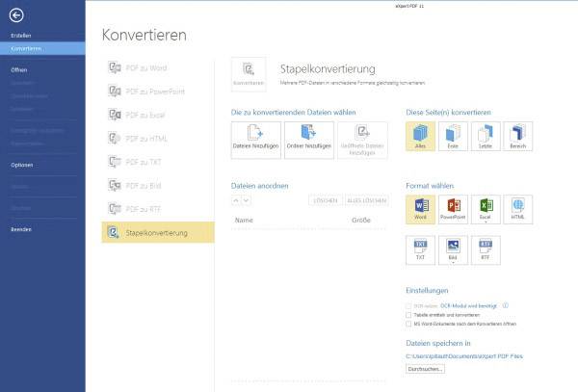
Task: Pick RTF as output format
Action: pyautogui.click(x=486, y=250)
